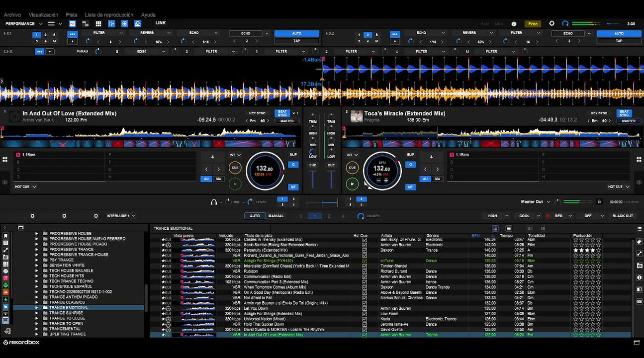Toggle SLIP on deck 1
Screen dimensions: 644x358
coord(293,155)
